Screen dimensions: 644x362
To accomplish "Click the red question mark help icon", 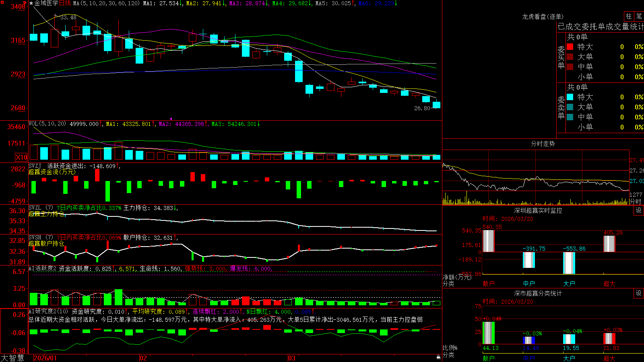I will (25, 3).
